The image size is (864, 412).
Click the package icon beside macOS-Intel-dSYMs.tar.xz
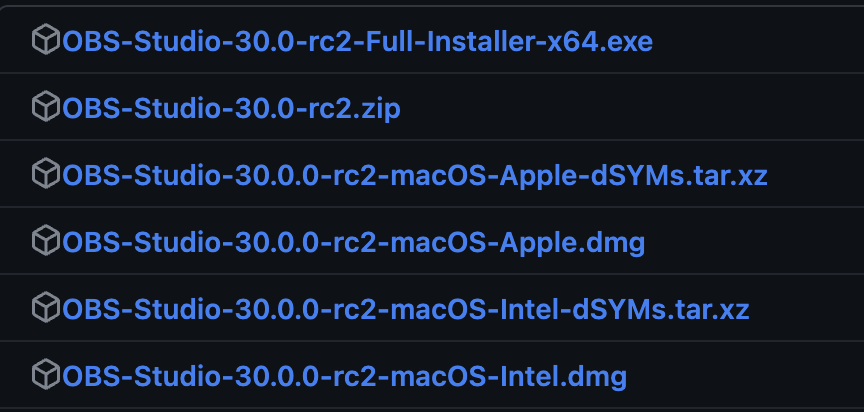[x=46, y=307]
